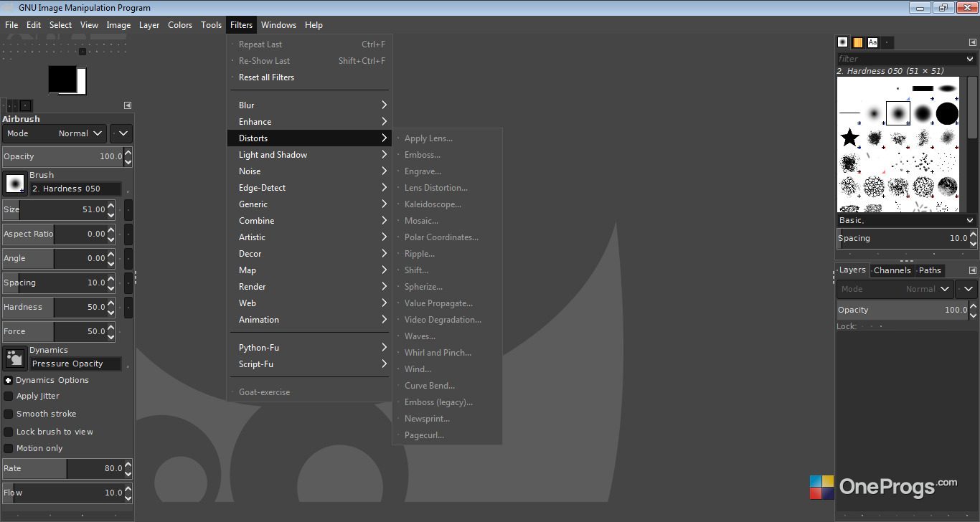
Task: Open the Windows menu
Action: (278, 24)
